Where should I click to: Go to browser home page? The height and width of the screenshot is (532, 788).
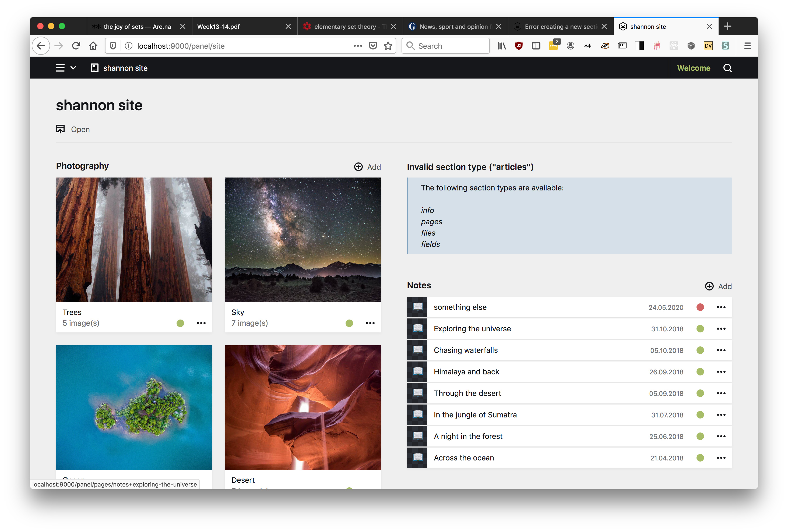[x=93, y=46]
